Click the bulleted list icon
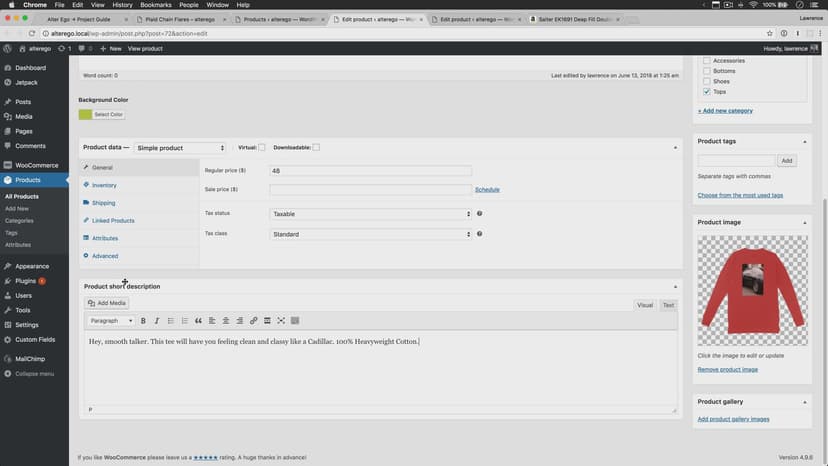Screen dimensions: 828x466 click(171, 321)
